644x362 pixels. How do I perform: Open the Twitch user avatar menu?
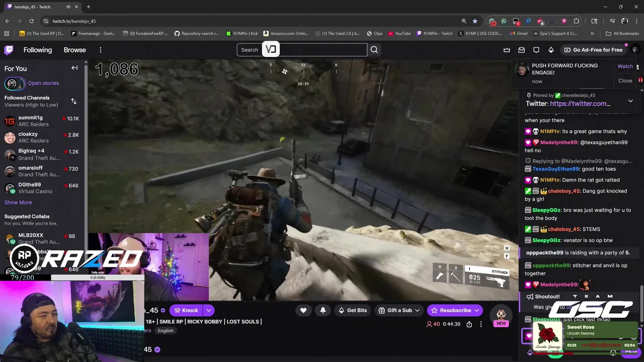pyautogui.click(x=635, y=50)
